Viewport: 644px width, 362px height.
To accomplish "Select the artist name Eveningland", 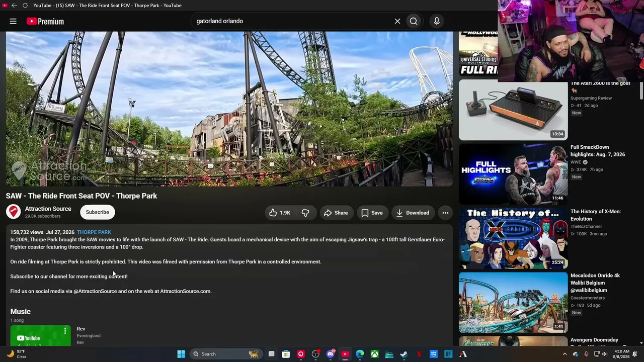I will point(89,336).
